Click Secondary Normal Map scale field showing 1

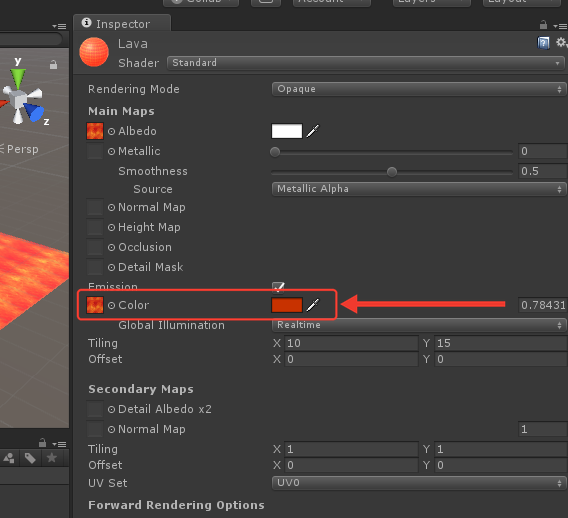coord(543,429)
